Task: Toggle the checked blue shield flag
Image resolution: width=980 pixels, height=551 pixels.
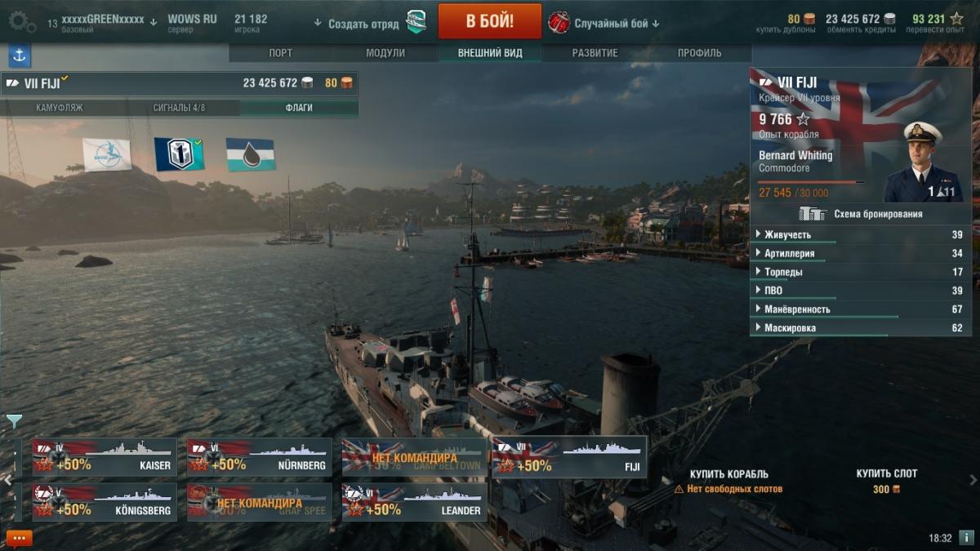Action: (x=180, y=154)
